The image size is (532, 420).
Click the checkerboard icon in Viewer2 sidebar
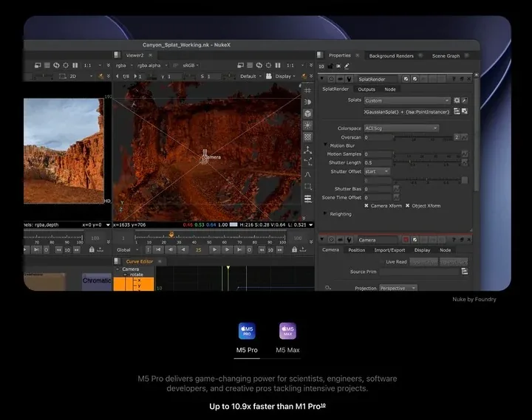[307, 137]
